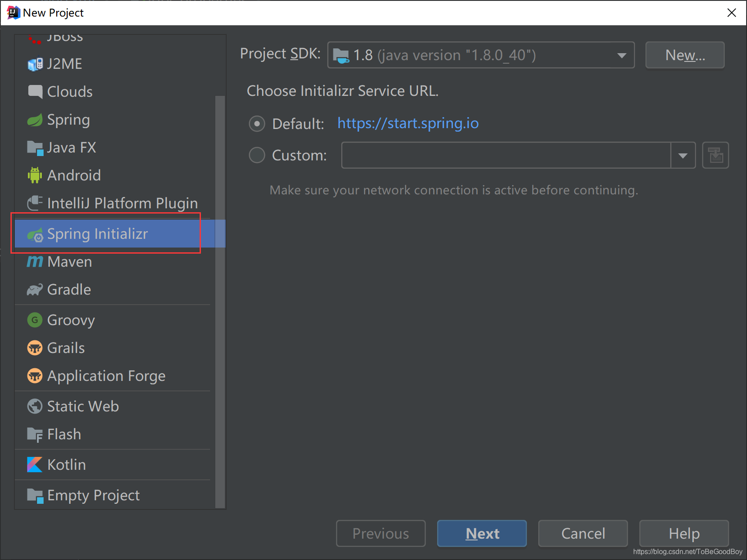Open the Project SDK dropdown
This screenshot has height=560, width=747.
(481, 55)
